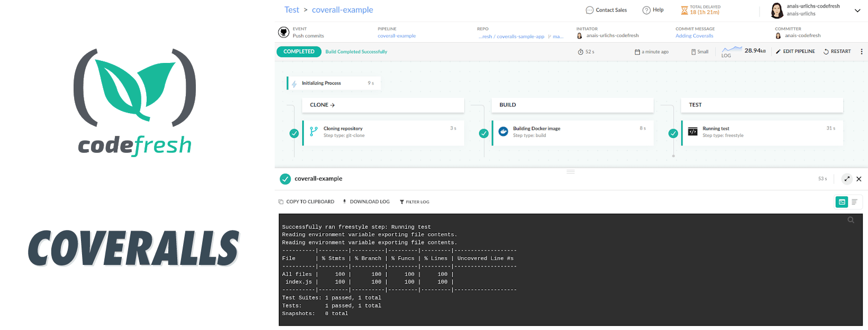Click the Small build size icon

[693, 52]
